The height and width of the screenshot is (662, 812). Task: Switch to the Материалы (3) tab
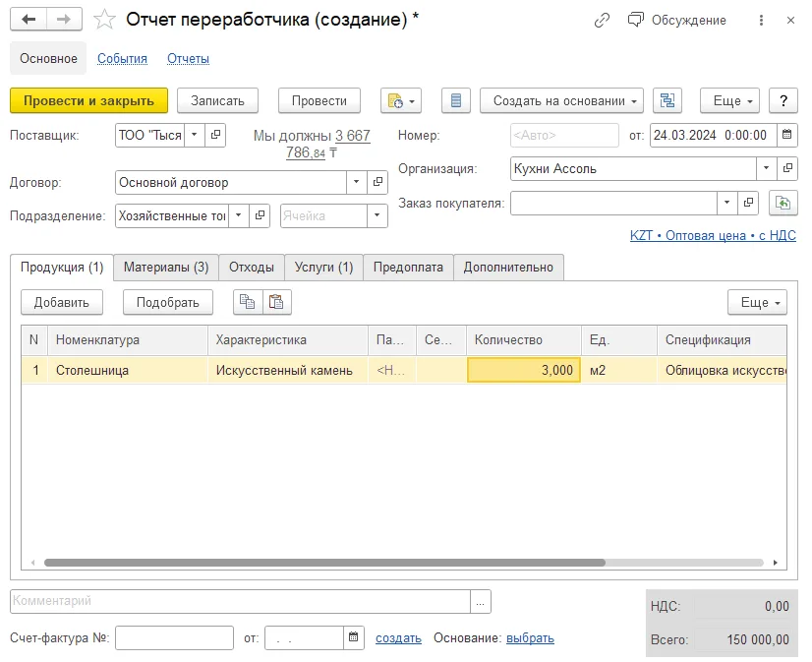[x=166, y=268]
